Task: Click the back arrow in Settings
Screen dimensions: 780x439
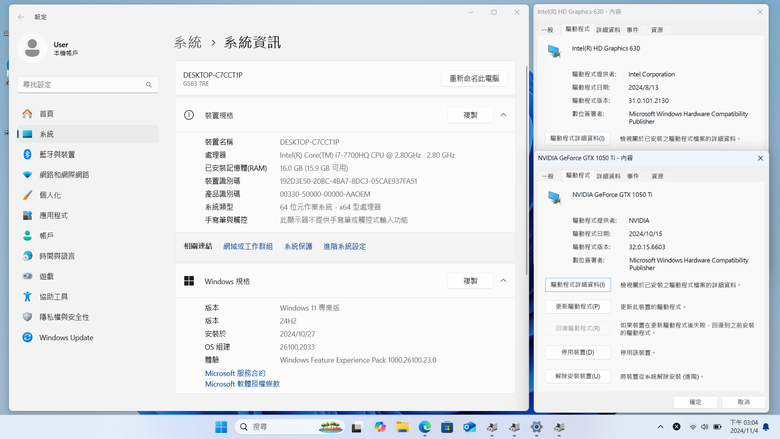Action: click(x=21, y=17)
